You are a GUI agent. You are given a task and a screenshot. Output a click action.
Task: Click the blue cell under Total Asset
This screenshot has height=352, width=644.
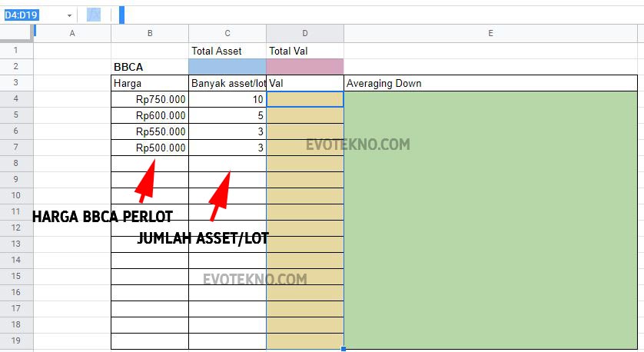(x=227, y=67)
